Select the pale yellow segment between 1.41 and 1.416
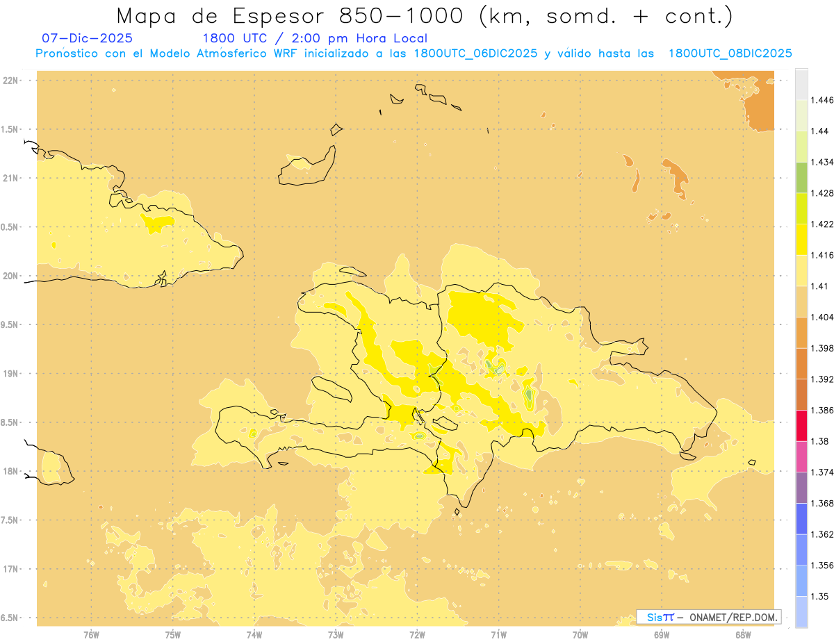 [x=801, y=270]
